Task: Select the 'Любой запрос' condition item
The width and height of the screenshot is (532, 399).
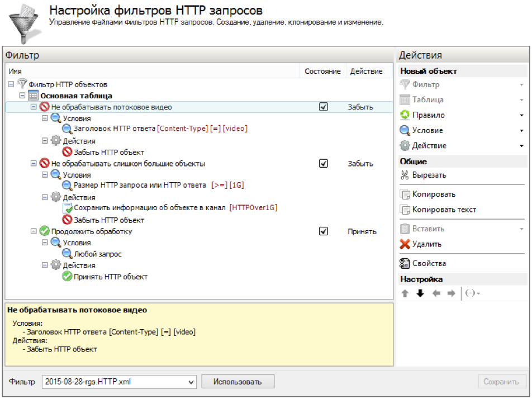Action: pos(98,254)
